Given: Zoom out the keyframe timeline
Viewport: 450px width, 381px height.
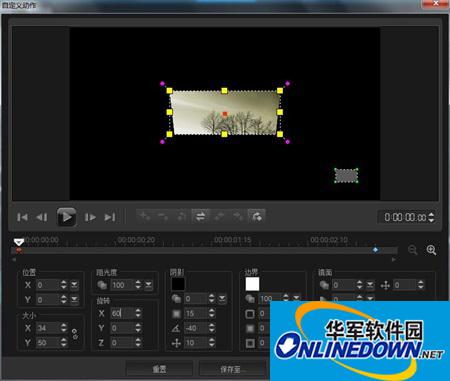Looking at the screenshot, I should tap(413, 250).
